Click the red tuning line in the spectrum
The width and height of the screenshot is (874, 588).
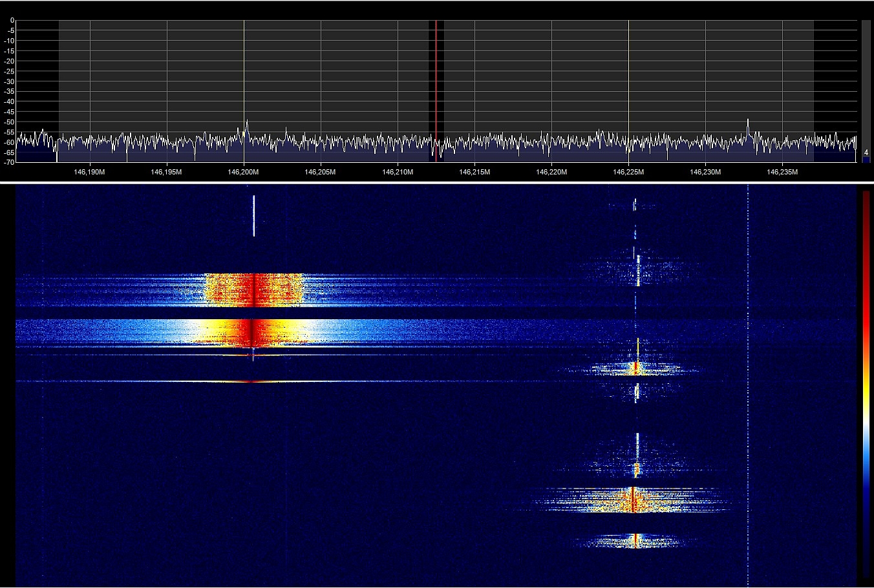tap(436, 84)
